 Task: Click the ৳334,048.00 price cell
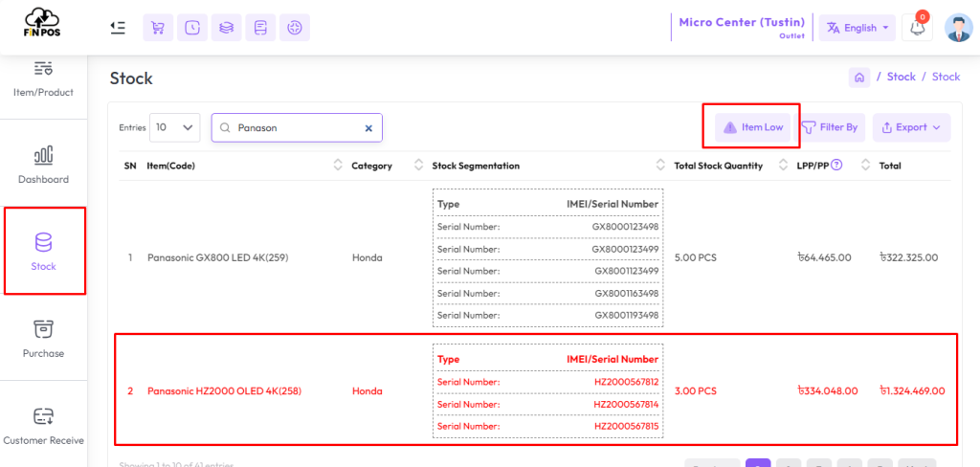[x=828, y=391]
